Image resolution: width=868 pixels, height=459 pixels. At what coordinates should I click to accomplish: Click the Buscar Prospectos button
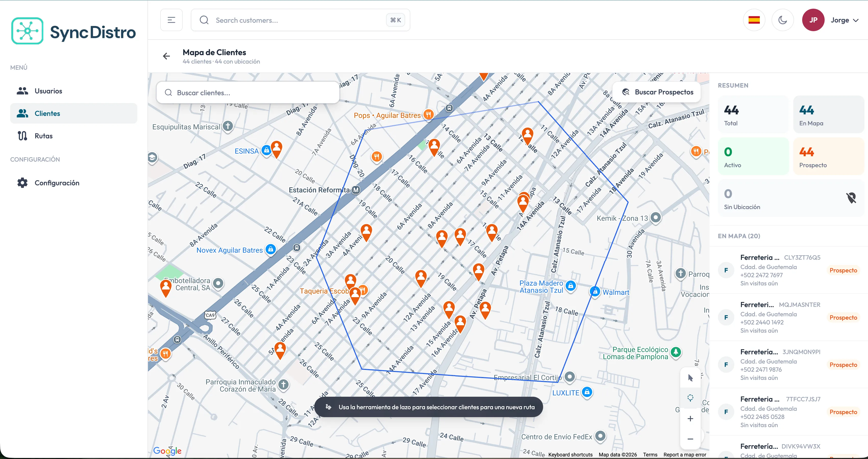(x=657, y=92)
